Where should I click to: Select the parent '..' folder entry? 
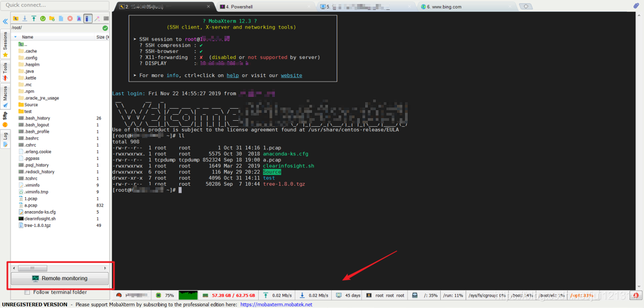pos(23,44)
